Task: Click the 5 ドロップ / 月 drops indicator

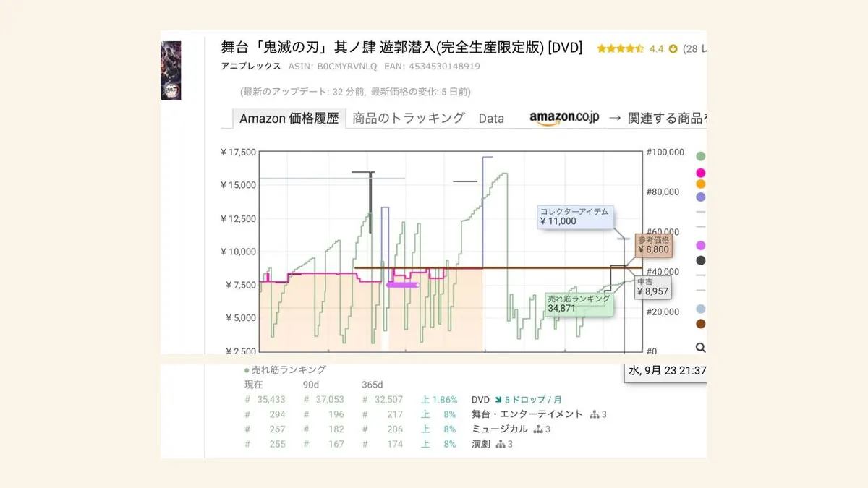Action: click(x=533, y=399)
